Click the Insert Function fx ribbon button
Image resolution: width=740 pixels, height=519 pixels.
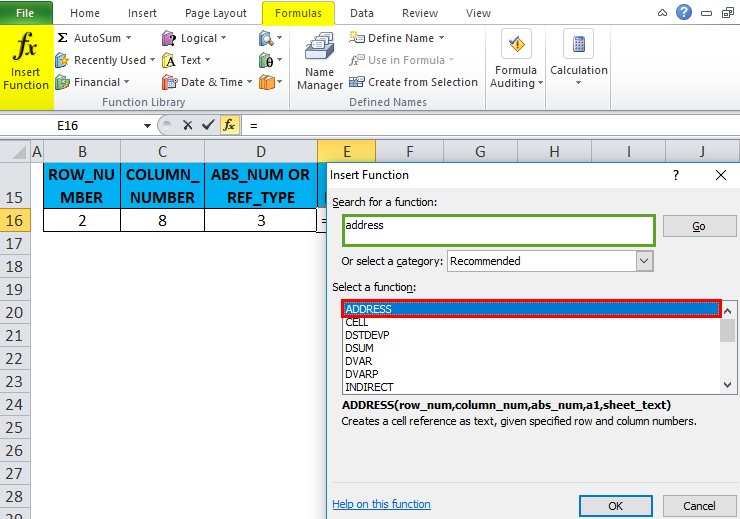tap(26, 67)
